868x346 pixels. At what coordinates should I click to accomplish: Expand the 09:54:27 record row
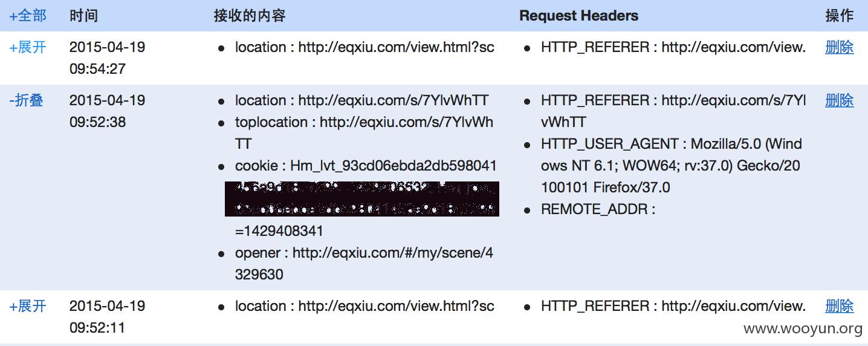[x=28, y=47]
